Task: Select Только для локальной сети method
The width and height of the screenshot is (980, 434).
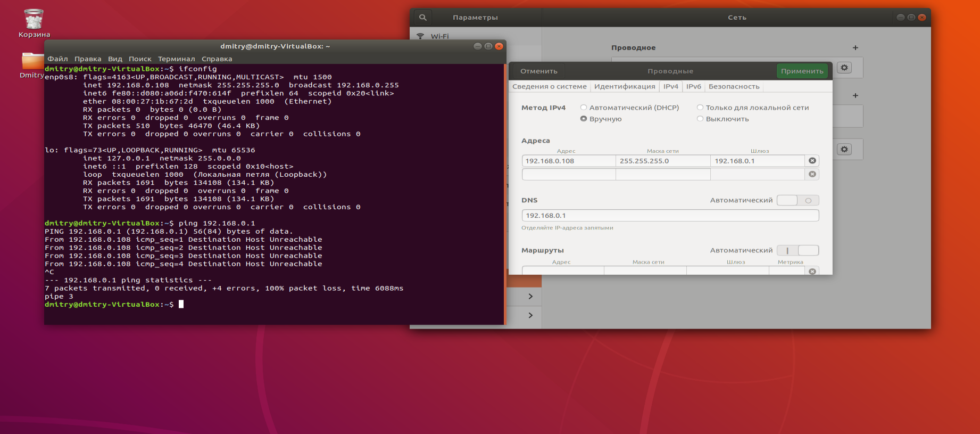Action: [x=753, y=108]
